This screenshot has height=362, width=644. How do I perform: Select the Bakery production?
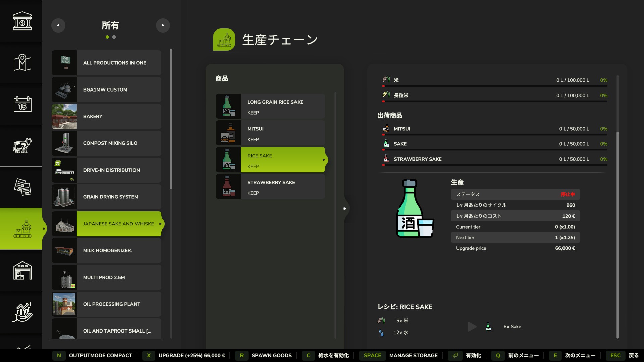tap(106, 116)
